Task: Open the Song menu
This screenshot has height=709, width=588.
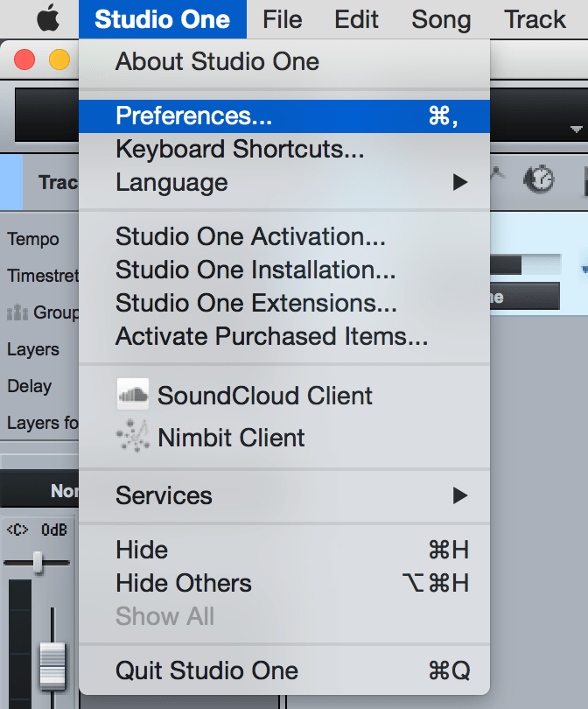Action: 440,18
